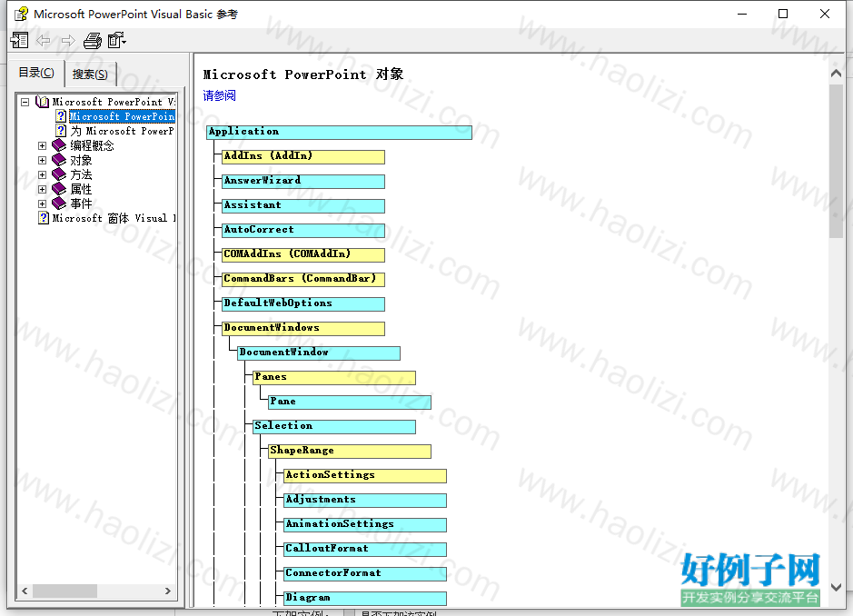The image size is (853, 616).
Task: Expand the 事件 tree node
Action: (42, 204)
